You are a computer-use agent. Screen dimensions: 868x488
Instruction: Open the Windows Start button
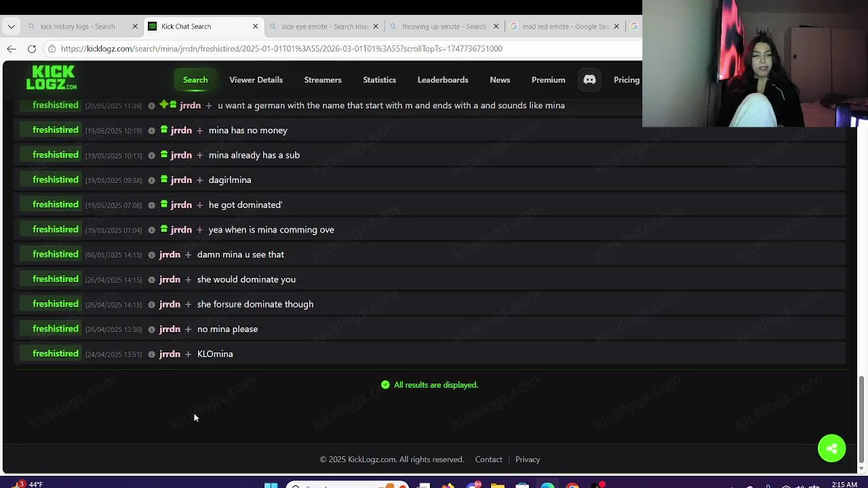click(271, 485)
